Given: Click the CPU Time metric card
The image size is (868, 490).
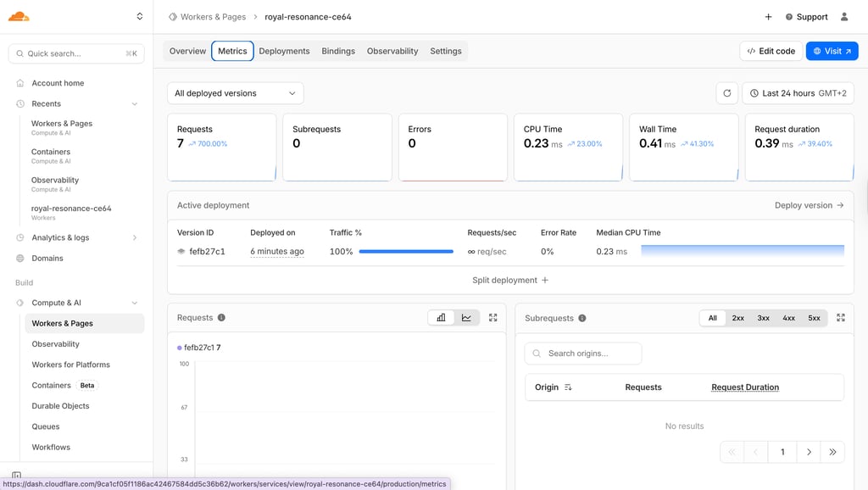Looking at the screenshot, I should (x=569, y=148).
